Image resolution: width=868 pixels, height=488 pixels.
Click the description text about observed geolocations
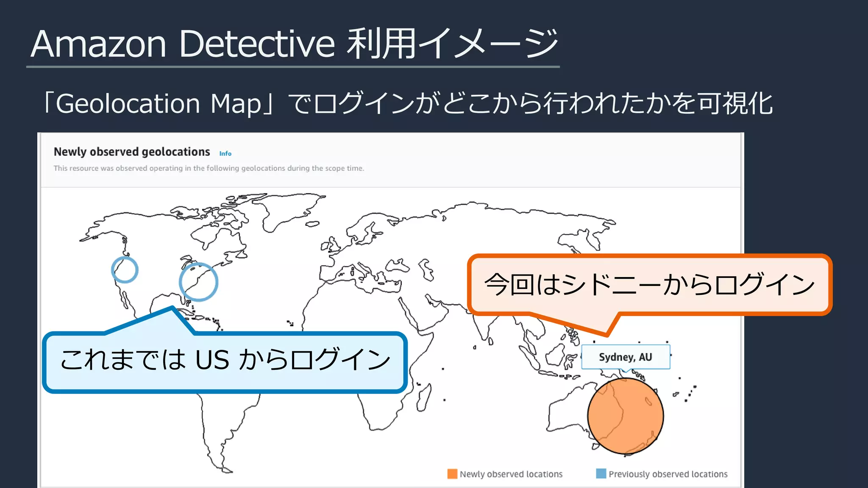[209, 168]
